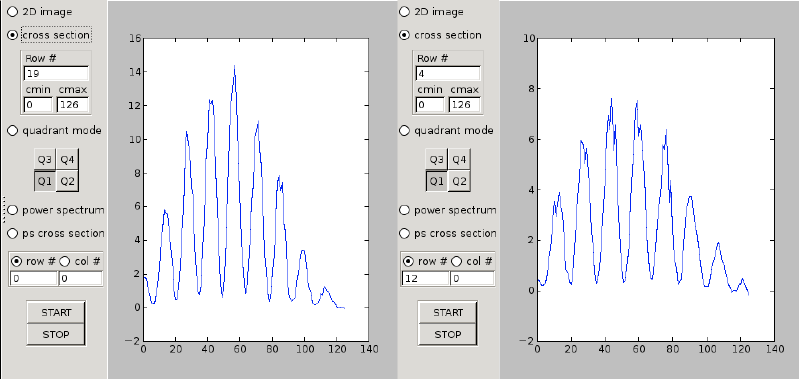799x379 pixels.
Task: Click column number field under col # in left panel
Action: tap(81, 279)
